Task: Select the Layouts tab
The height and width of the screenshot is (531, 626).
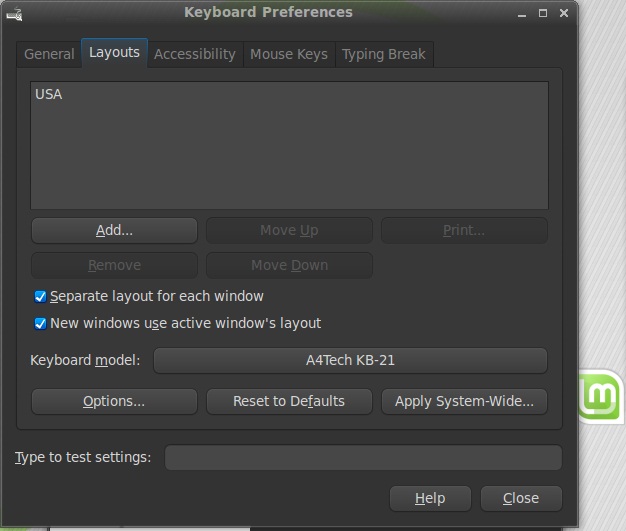Action: coord(114,53)
